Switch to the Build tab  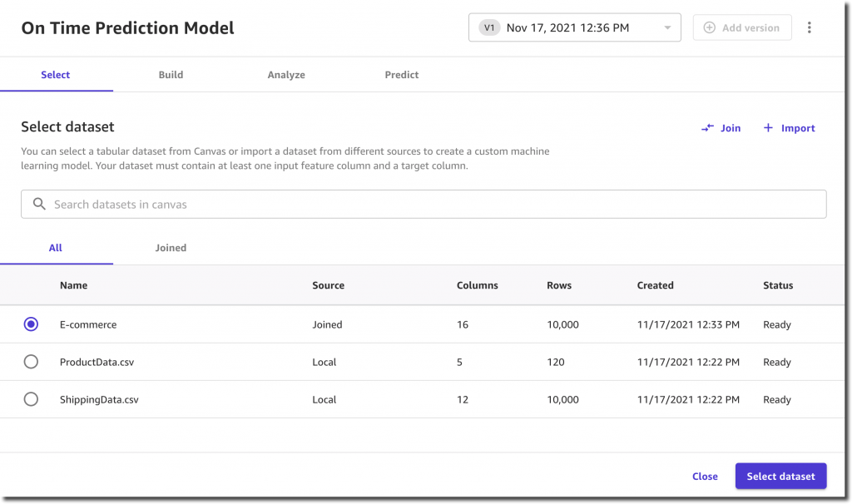point(171,75)
